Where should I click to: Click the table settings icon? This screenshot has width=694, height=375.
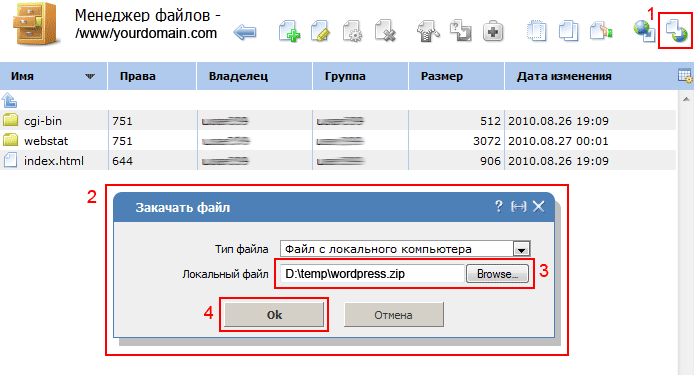[x=685, y=76]
